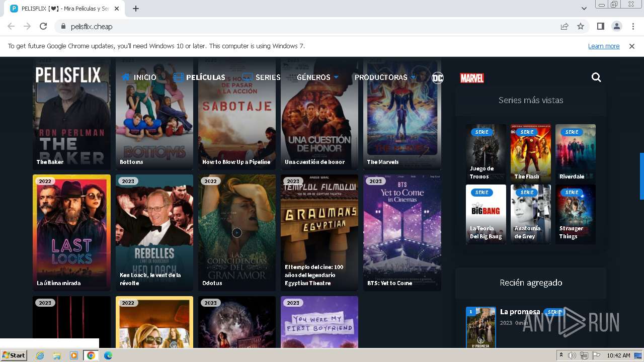Open File Explorer folder in taskbar
644x362 pixels.
click(57, 355)
